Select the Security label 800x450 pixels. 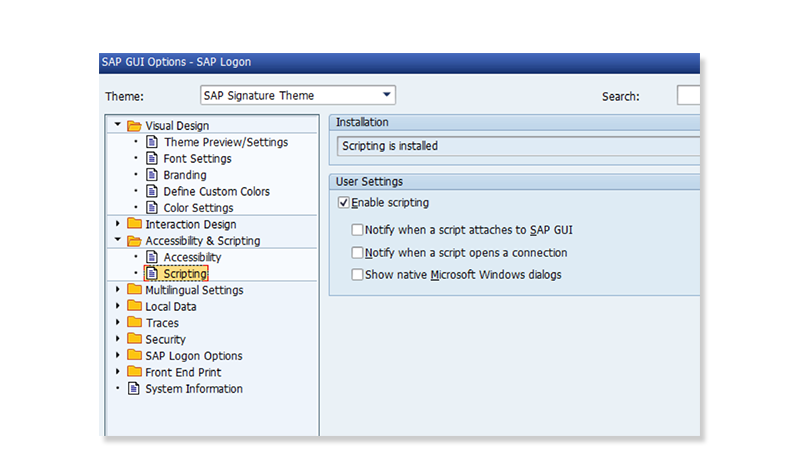[x=165, y=339]
